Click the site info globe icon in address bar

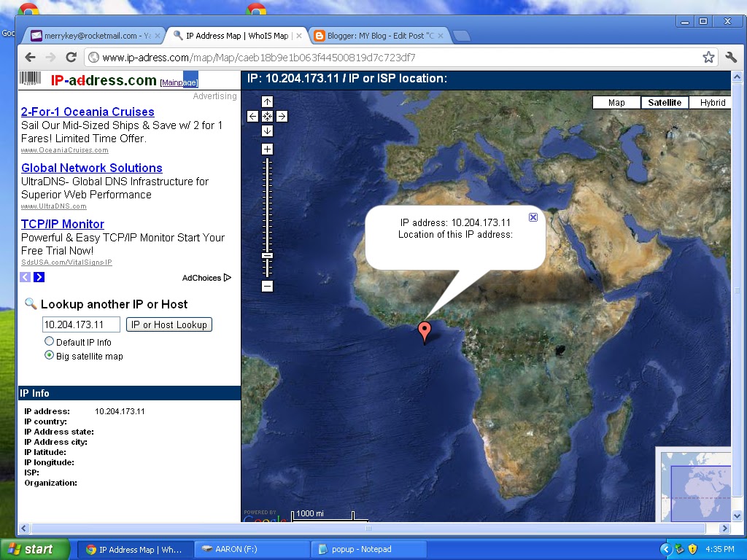[x=94, y=58]
